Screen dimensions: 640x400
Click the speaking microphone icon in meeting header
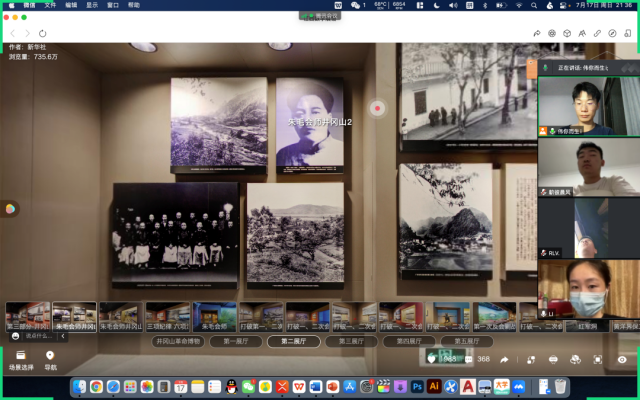(x=545, y=68)
